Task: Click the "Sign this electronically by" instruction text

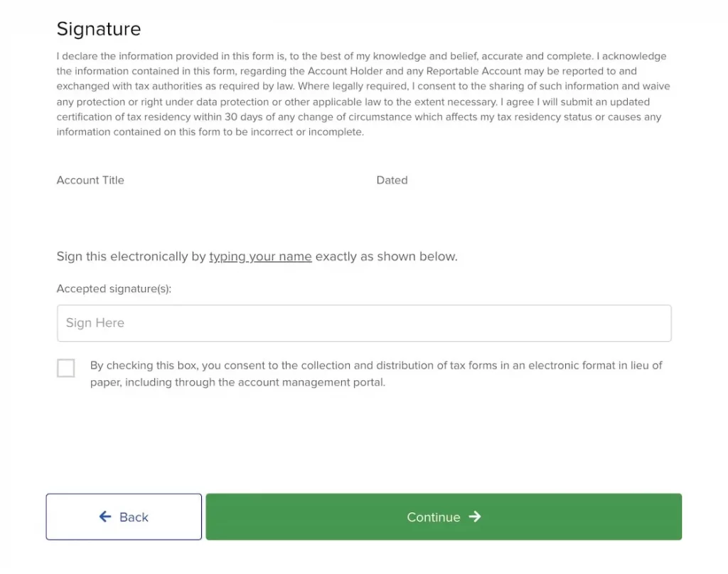Action: pyautogui.click(x=131, y=256)
